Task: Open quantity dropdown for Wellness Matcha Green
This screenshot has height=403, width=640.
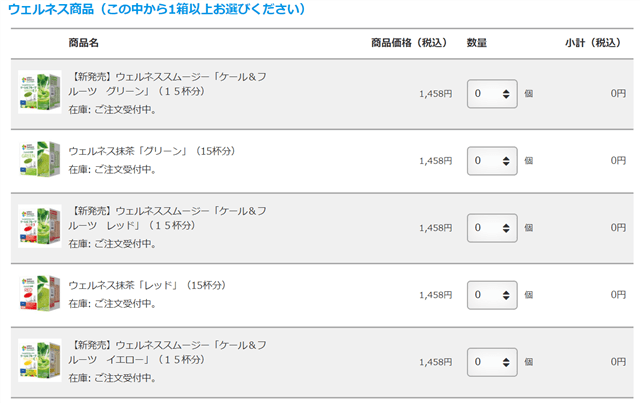Action: click(x=492, y=161)
